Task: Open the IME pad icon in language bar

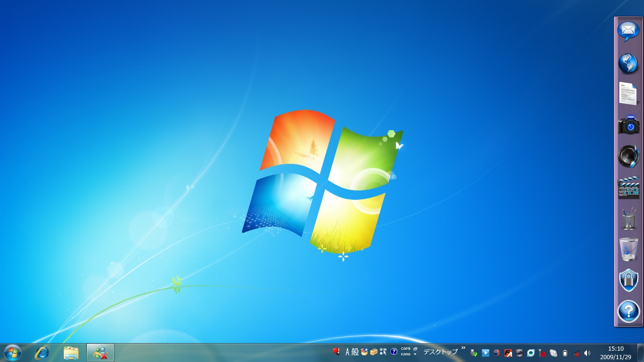Action: 364,352
